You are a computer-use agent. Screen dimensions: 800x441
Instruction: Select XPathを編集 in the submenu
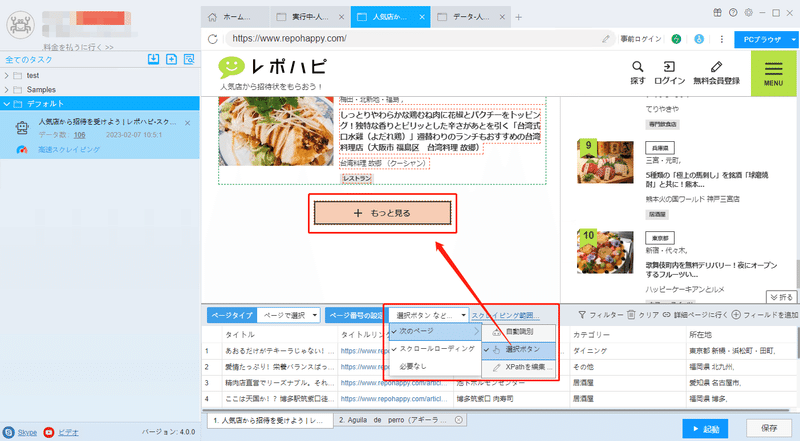pos(519,367)
